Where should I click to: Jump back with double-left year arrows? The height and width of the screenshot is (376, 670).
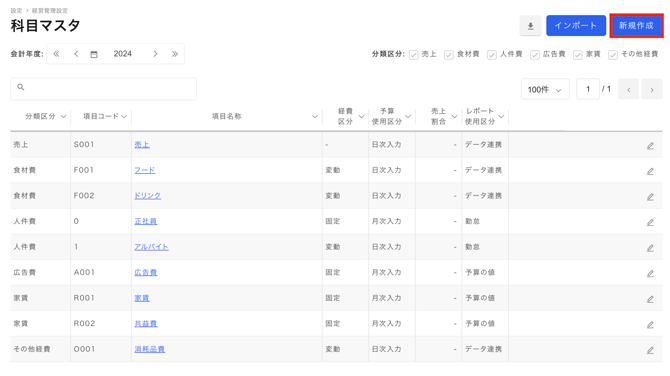(56, 54)
